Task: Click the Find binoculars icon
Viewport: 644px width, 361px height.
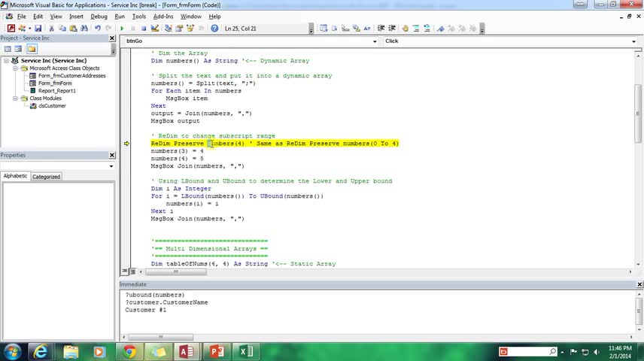Action: [x=84, y=29]
